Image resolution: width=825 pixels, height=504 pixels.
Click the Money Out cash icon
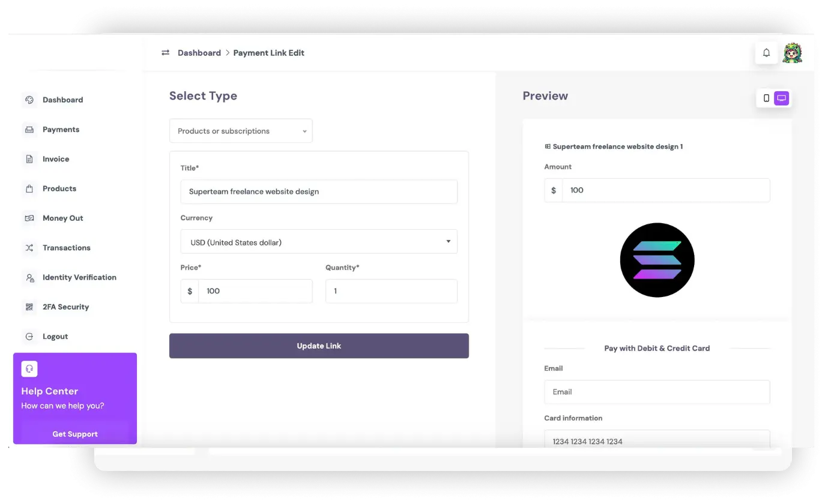[x=29, y=218]
